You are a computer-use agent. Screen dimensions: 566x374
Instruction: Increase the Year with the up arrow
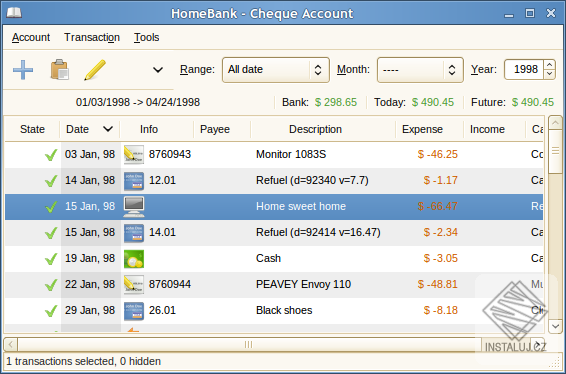point(549,65)
